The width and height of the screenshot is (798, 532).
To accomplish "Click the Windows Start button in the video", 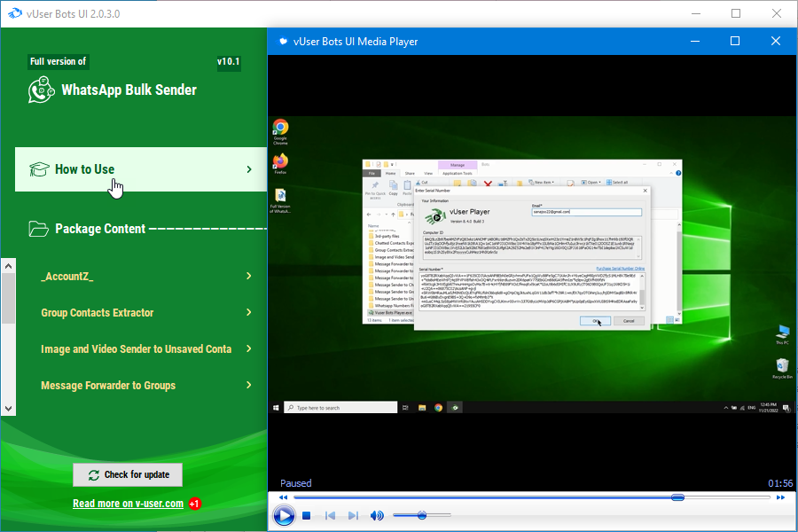I will [x=276, y=408].
